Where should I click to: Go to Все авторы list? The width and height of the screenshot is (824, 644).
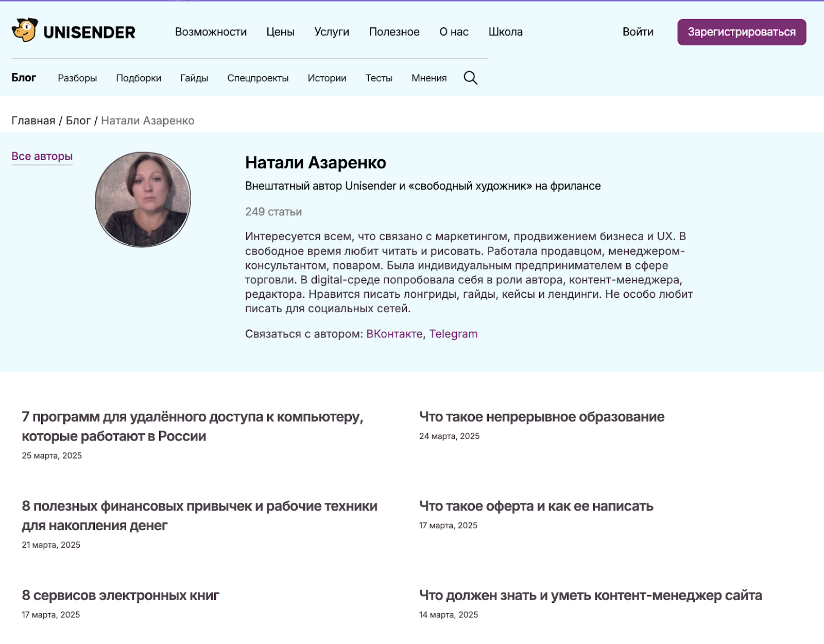tap(42, 157)
